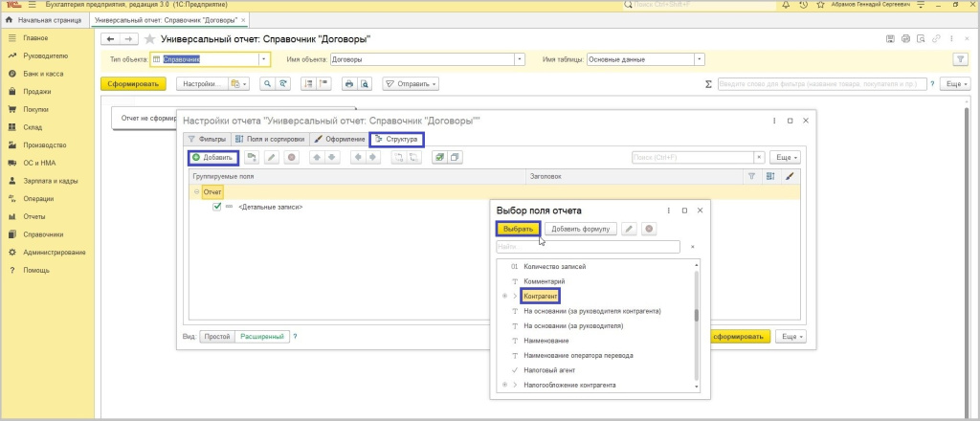Click the edit pencil icon in field picker
The height and width of the screenshot is (421, 980).
(629, 229)
